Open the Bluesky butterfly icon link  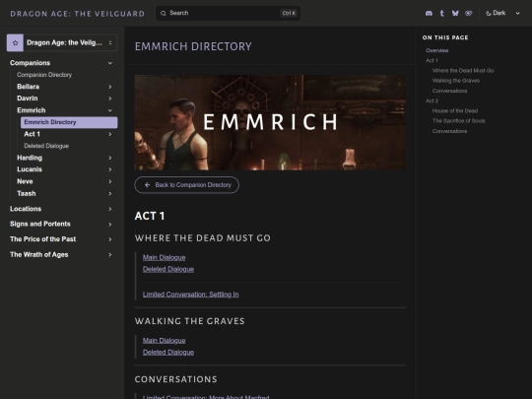point(455,13)
